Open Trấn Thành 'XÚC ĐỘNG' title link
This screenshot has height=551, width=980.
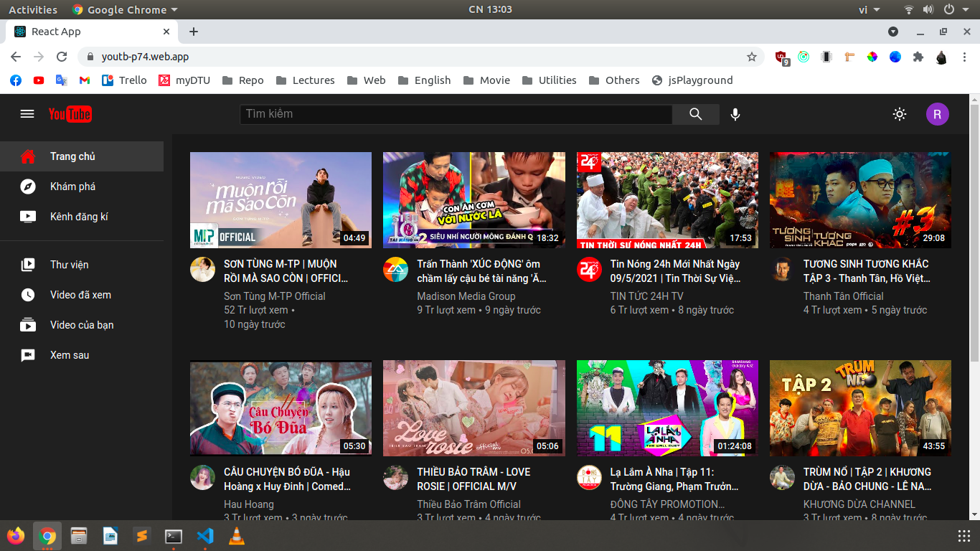[481, 271]
